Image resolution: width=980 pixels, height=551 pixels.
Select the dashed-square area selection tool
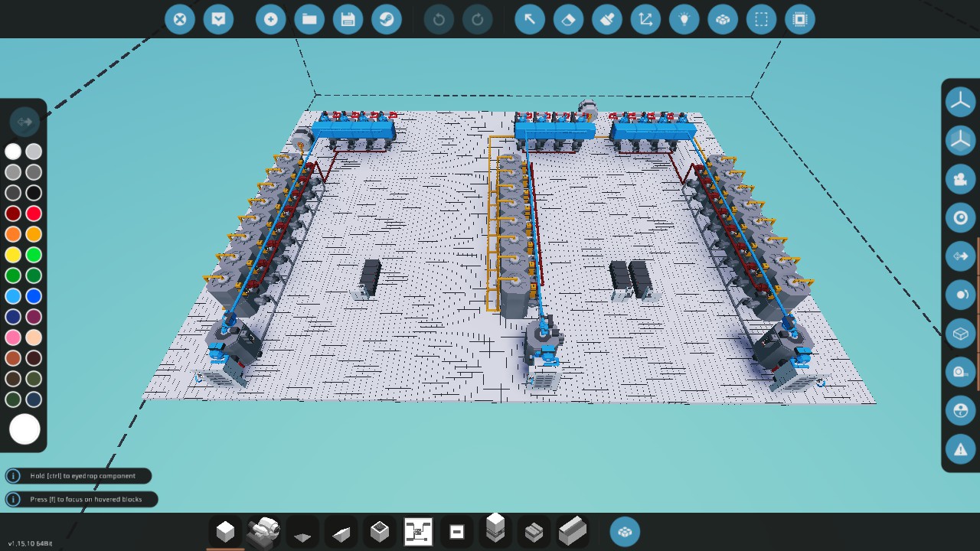tap(761, 19)
